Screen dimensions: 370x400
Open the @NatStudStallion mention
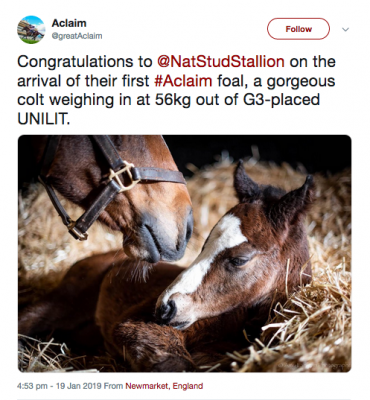[221, 62]
